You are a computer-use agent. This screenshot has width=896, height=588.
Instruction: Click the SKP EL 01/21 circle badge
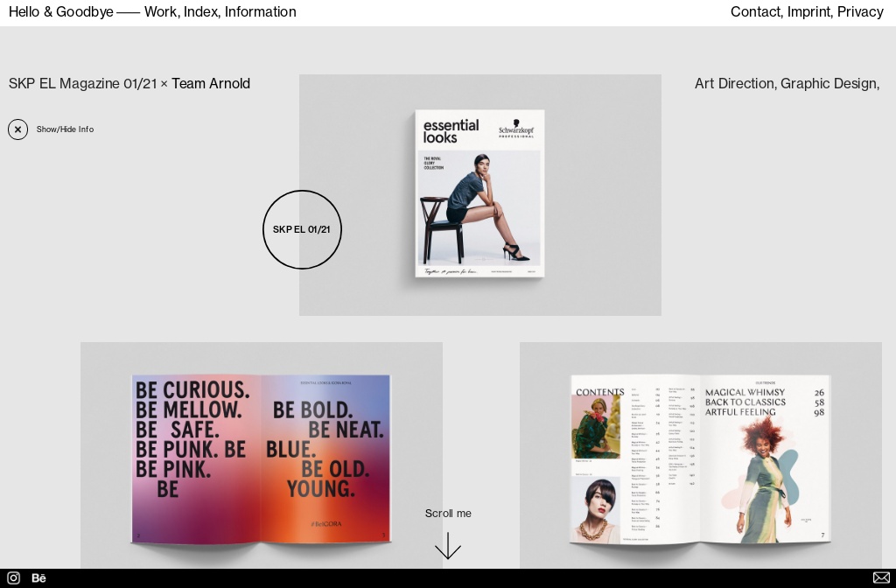click(x=302, y=229)
